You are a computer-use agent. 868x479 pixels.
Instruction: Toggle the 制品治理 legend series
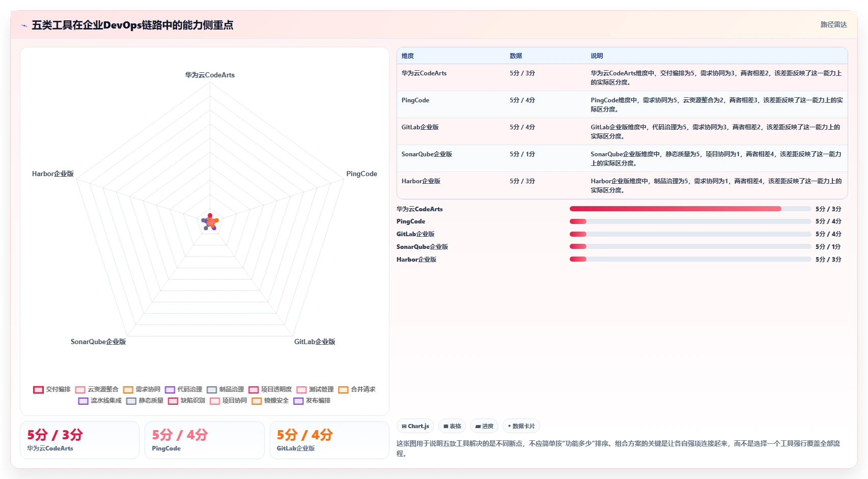pos(225,389)
